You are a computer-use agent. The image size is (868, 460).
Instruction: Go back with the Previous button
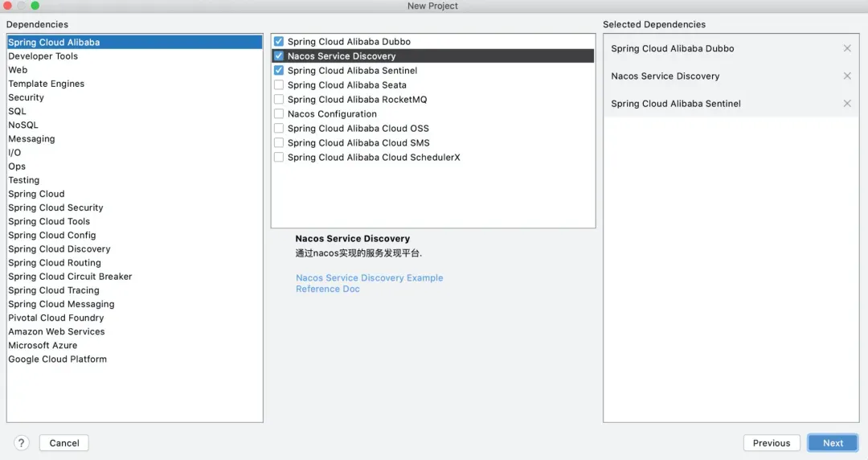coord(771,443)
